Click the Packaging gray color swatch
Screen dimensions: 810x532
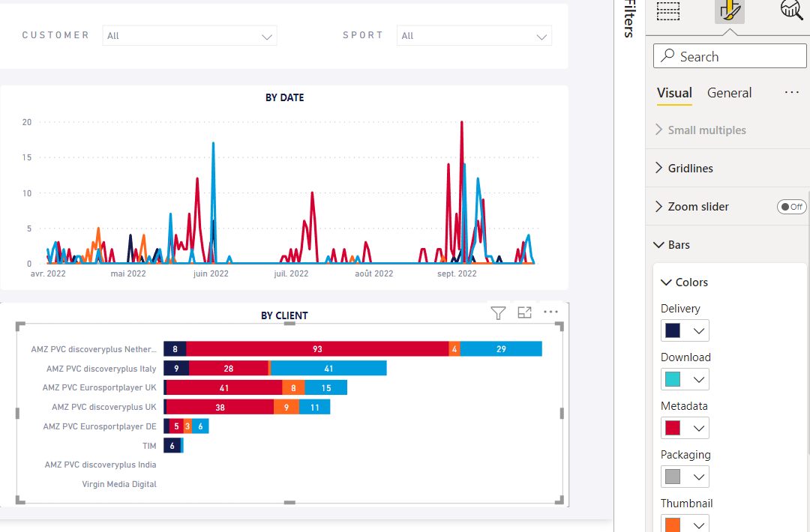[673, 477]
